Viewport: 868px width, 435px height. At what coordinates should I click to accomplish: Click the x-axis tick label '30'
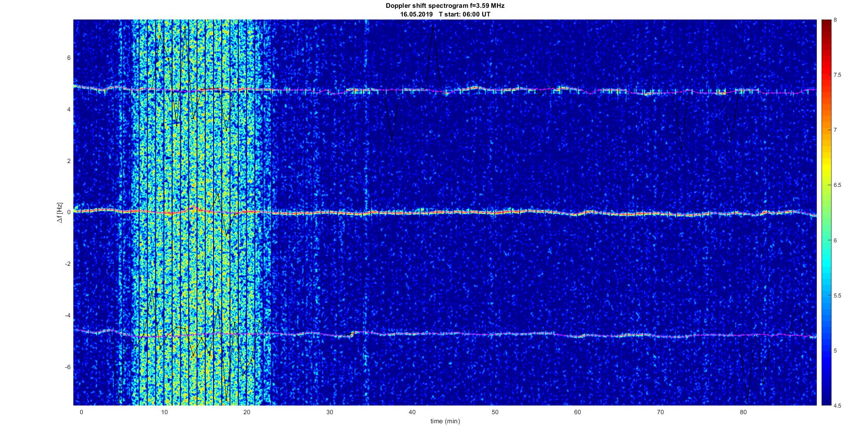(329, 412)
